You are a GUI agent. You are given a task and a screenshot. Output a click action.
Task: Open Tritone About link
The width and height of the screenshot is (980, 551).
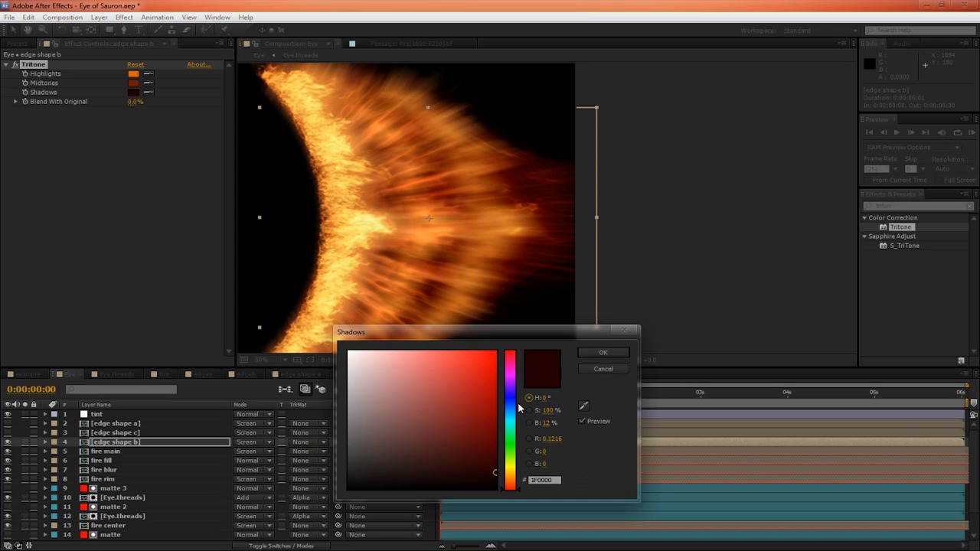(198, 64)
